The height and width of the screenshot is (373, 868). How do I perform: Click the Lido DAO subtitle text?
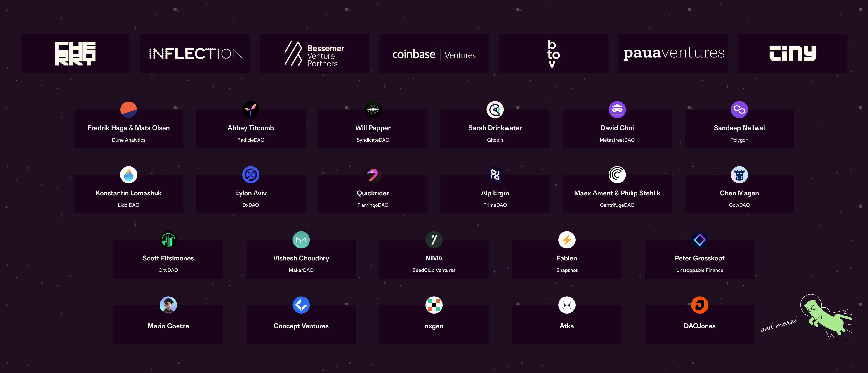coord(129,205)
